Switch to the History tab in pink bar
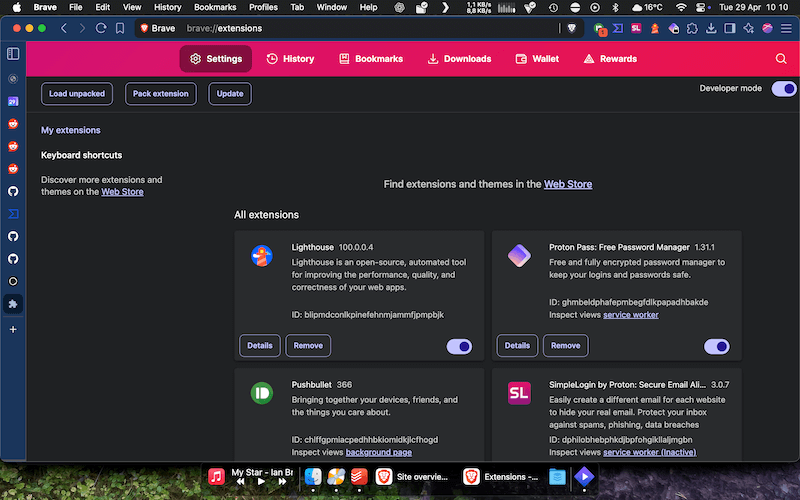Screen dimensions: 800x500 [290, 59]
